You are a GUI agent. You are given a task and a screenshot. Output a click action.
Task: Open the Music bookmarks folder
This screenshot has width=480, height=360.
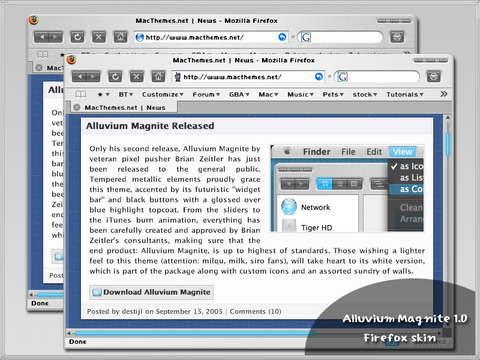pyautogui.click(x=300, y=94)
